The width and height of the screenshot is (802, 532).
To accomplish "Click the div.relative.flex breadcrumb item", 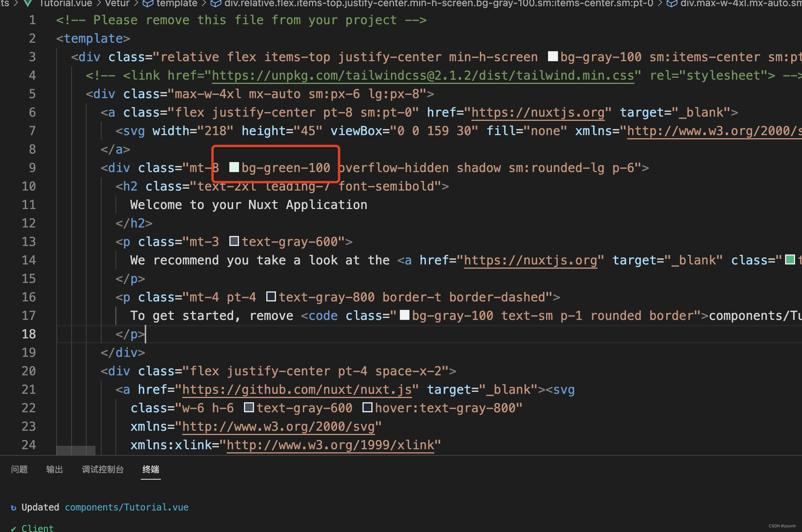I will pyautogui.click(x=439, y=4).
